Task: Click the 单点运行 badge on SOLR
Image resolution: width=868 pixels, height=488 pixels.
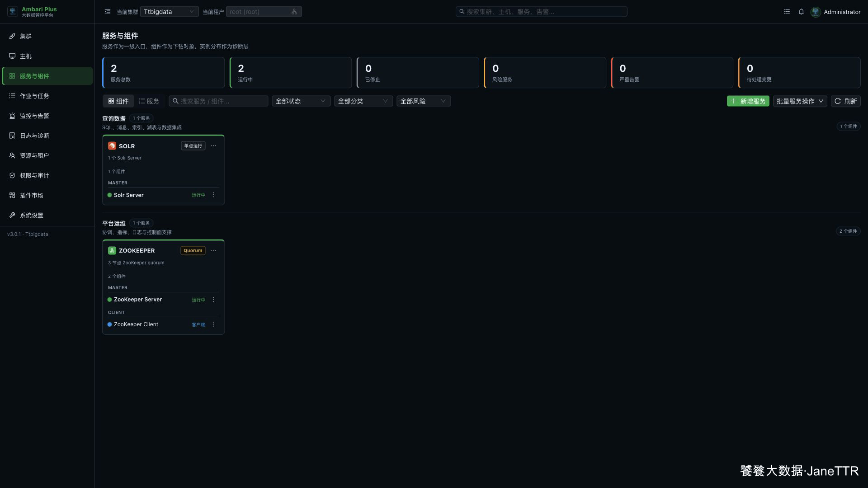Action: 193,146
